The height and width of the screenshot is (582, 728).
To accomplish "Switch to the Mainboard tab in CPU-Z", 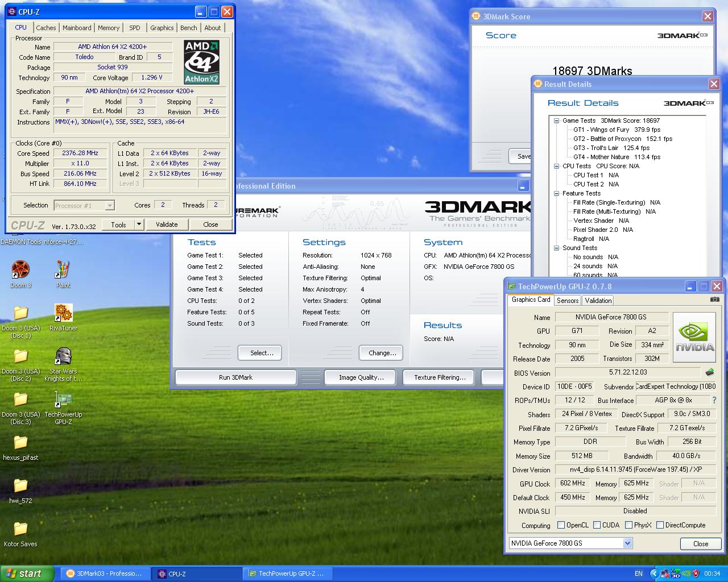I will tap(77, 28).
